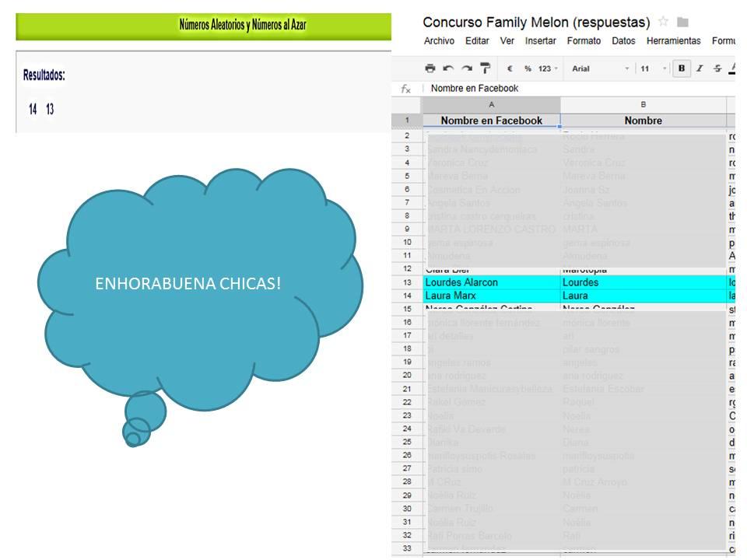The width and height of the screenshot is (747, 560).
Task: Format as percent
Action: [528, 68]
